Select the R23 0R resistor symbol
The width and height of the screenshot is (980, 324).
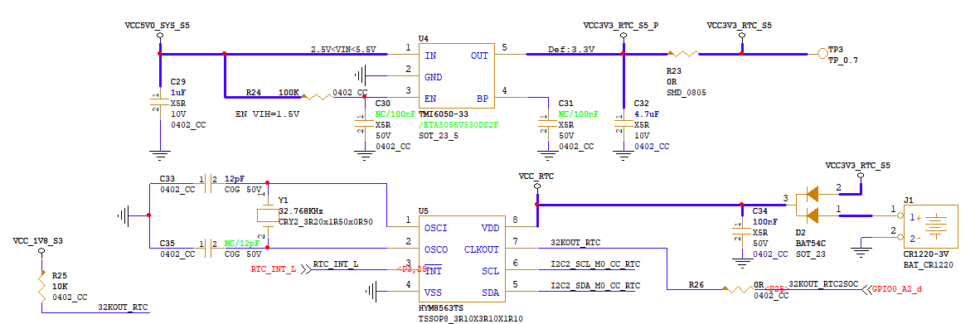pyautogui.click(x=682, y=54)
